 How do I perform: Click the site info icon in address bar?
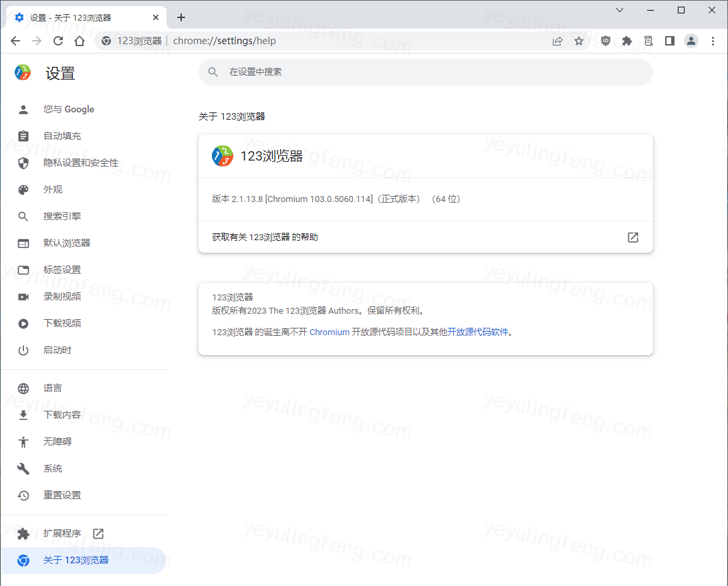[x=106, y=41]
